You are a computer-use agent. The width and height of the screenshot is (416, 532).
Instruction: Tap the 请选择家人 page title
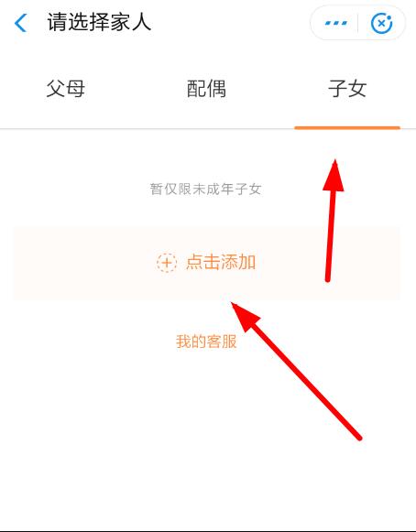pyautogui.click(x=99, y=22)
